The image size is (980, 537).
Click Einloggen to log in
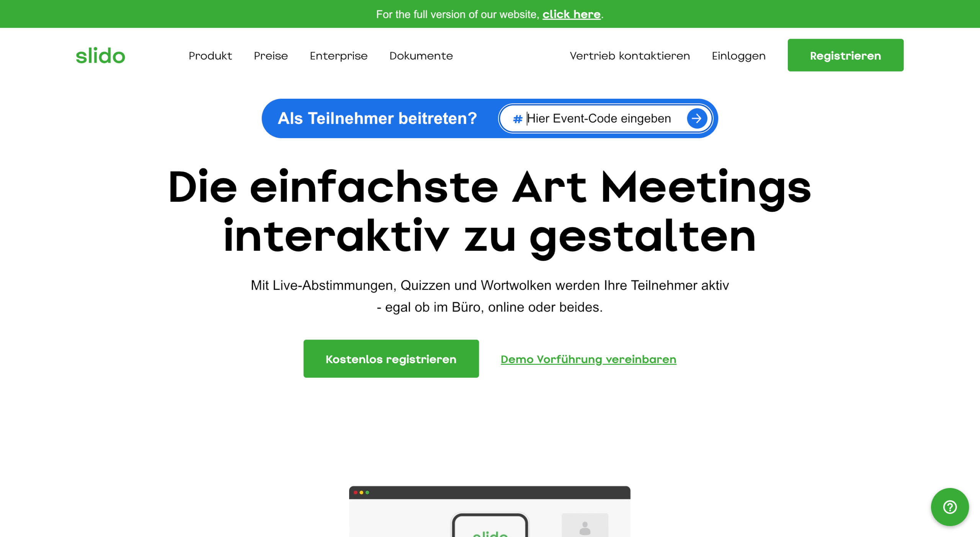click(738, 56)
